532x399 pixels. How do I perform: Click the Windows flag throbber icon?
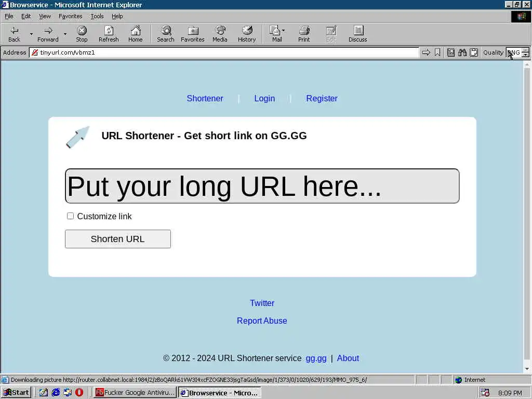[521, 16]
